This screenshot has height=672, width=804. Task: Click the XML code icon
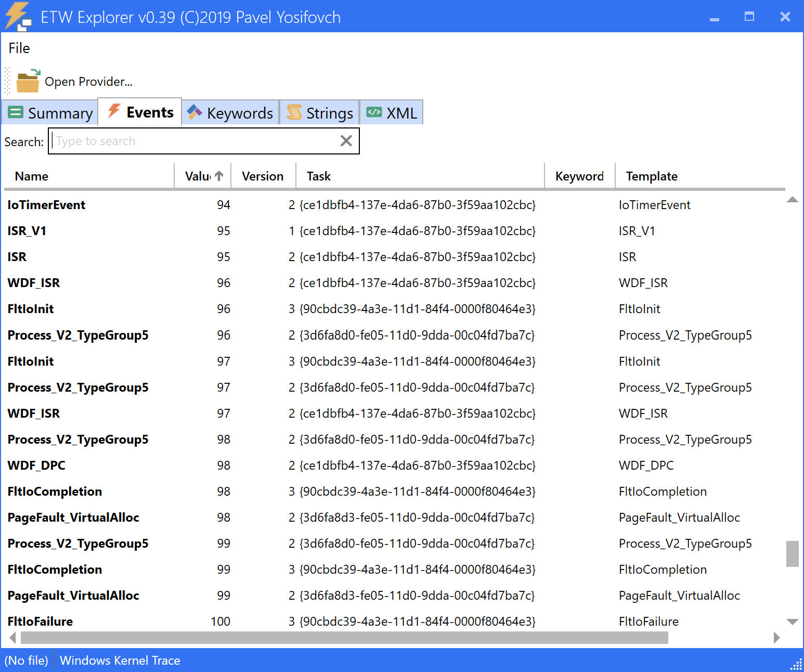pyautogui.click(x=374, y=112)
